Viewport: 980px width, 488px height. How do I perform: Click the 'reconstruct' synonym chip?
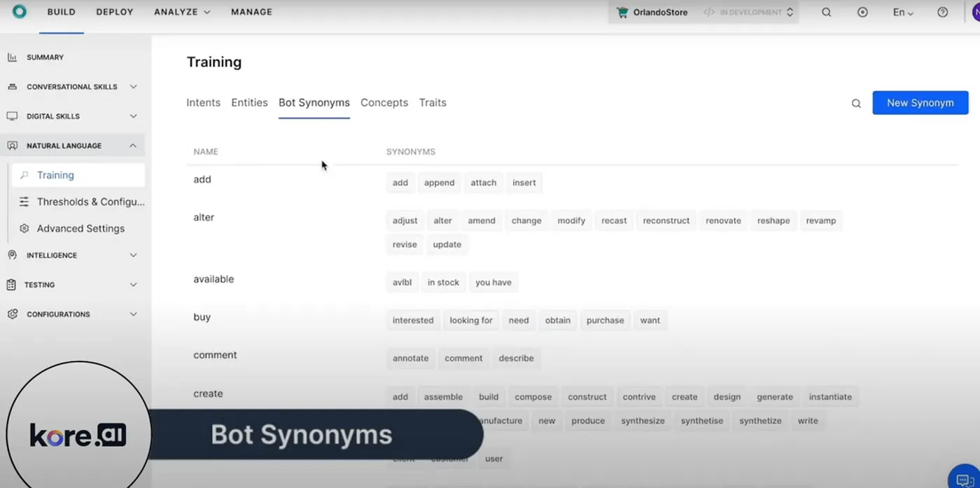[x=666, y=221]
